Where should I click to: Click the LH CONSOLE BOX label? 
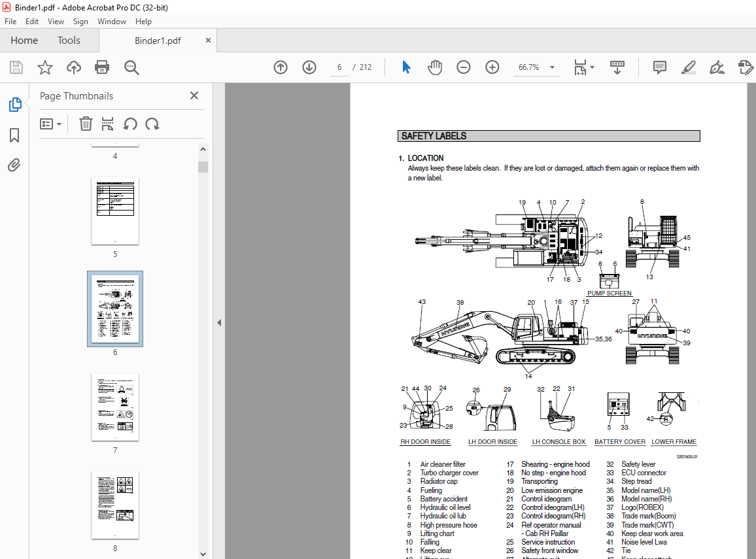pos(558,442)
